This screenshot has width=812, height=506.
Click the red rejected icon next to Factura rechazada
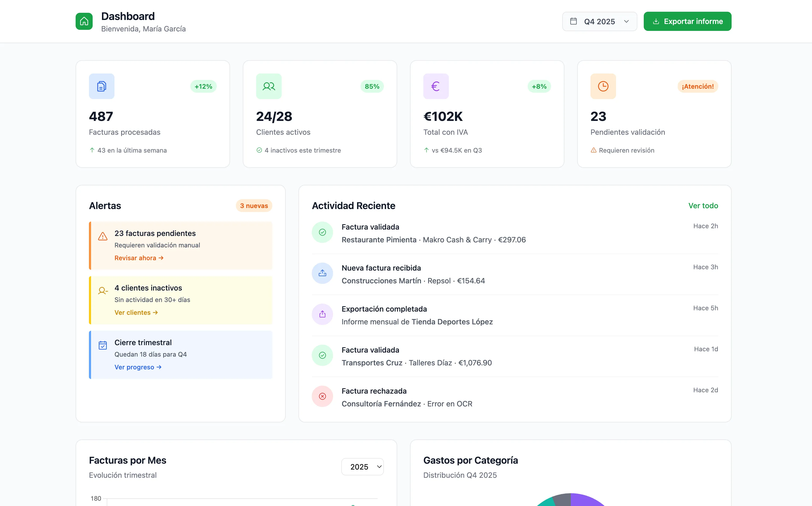tap(322, 396)
